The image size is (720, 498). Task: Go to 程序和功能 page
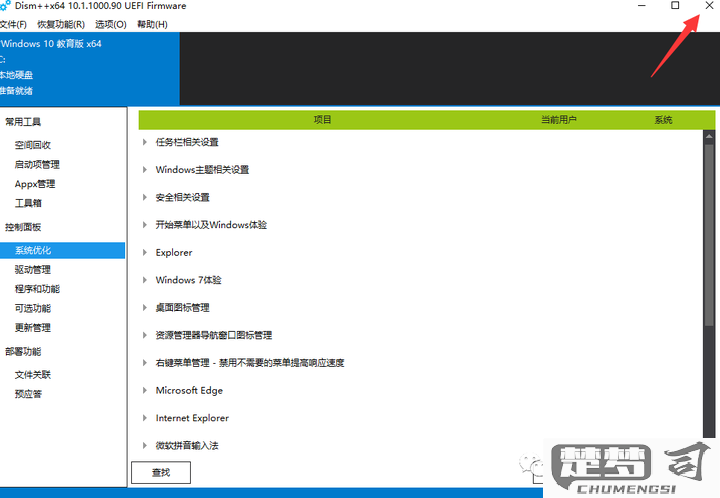pos(37,289)
